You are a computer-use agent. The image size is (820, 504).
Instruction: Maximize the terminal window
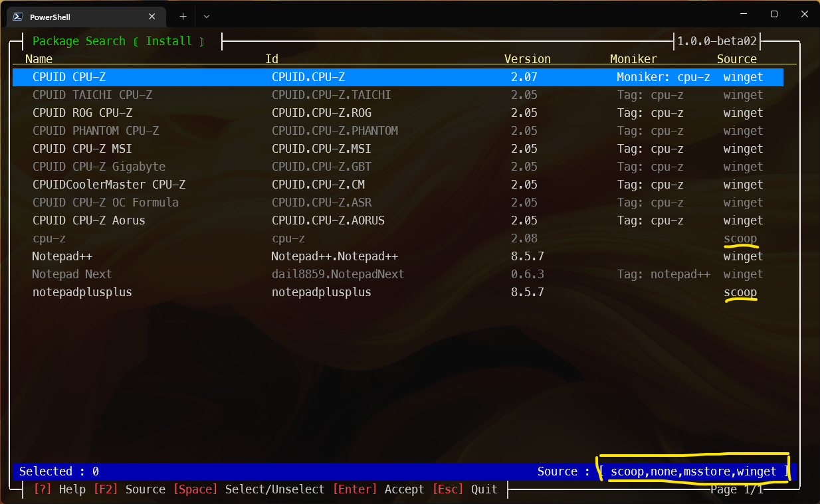773,14
